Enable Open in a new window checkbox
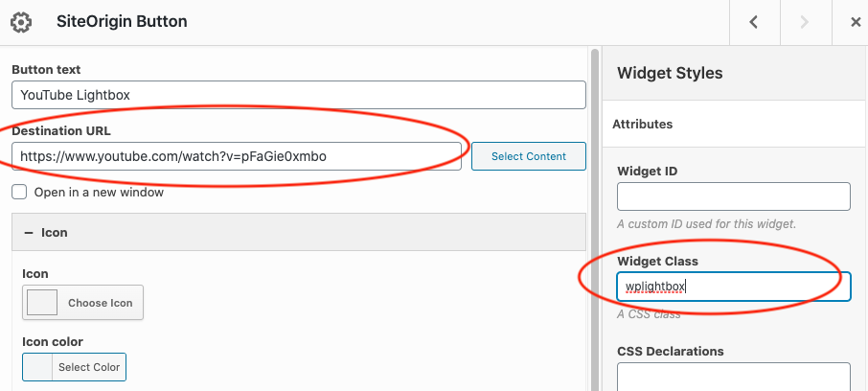 click(19, 192)
